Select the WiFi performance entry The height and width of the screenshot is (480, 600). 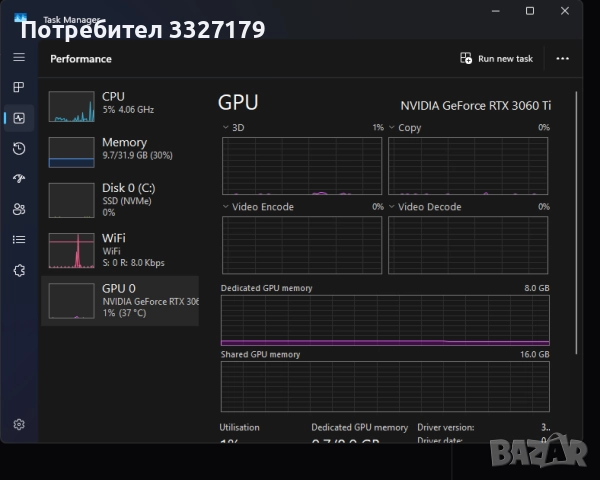pos(120,251)
